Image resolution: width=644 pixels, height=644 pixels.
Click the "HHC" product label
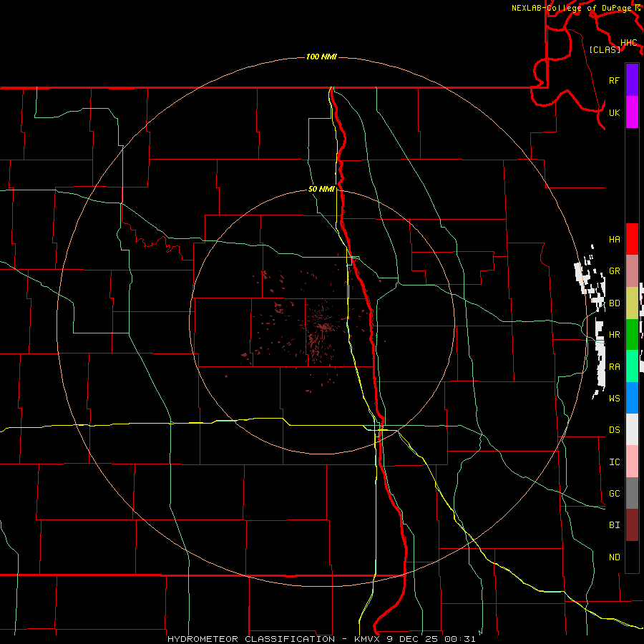pos(628,43)
